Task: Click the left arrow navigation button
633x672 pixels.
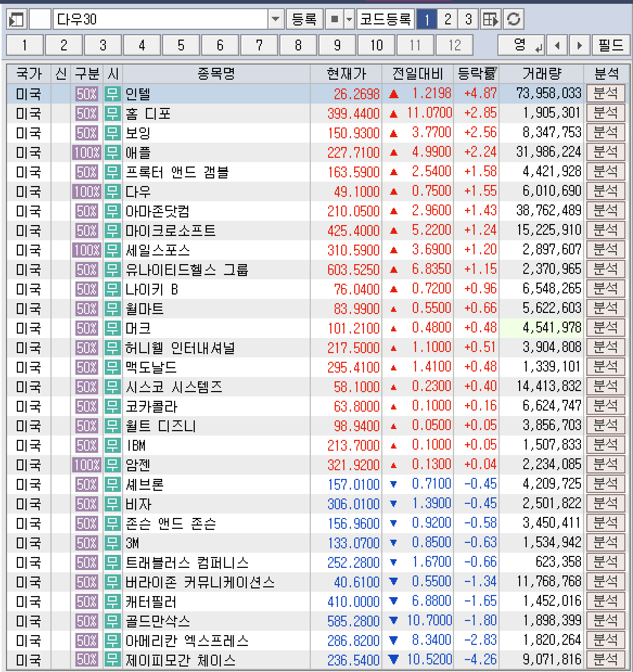Action: click(557, 45)
